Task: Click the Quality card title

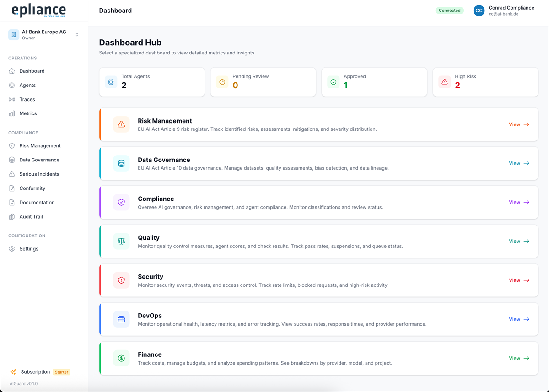Action: 149,238
